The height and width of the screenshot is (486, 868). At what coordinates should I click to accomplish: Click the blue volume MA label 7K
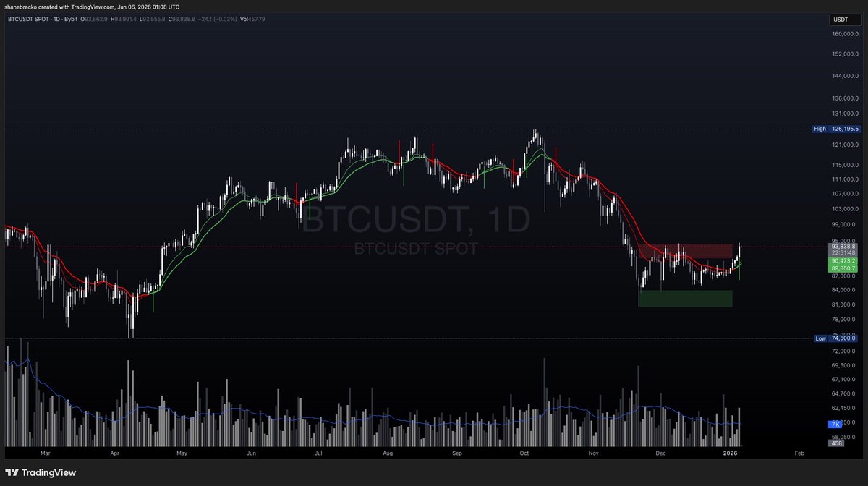[834, 424]
